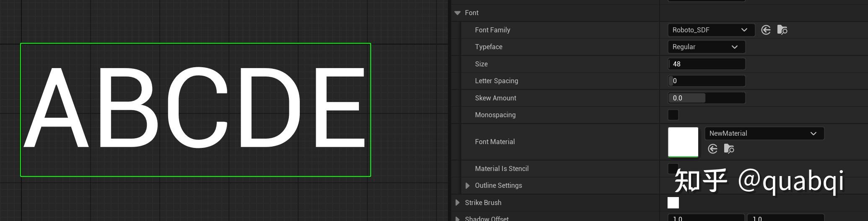Open the NewMaterial font material dropdown

tap(764, 134)
